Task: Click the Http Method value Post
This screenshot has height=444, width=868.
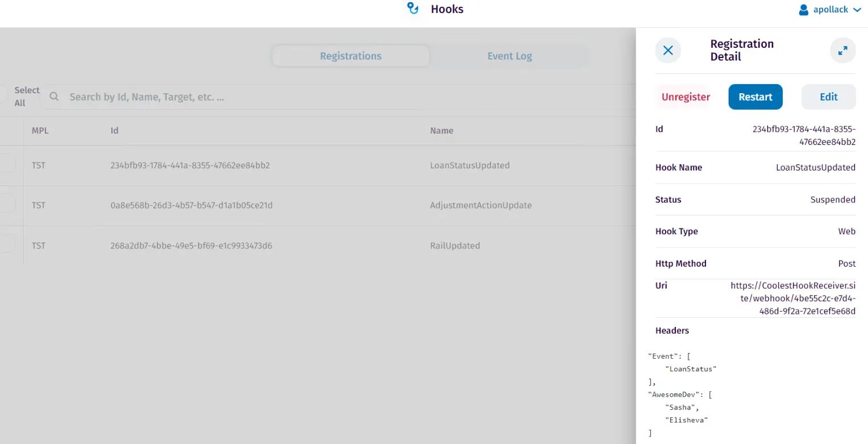Action: 846,264
